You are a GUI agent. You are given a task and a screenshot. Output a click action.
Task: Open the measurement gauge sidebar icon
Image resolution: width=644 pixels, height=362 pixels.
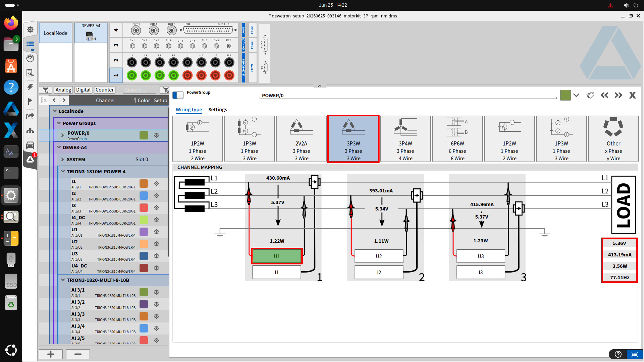pos(30,59)
